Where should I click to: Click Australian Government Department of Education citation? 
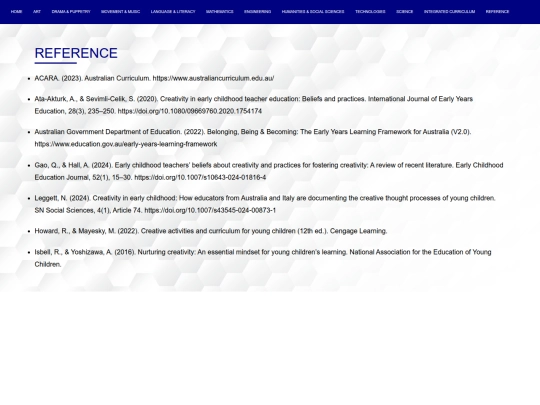coord(253,138)
